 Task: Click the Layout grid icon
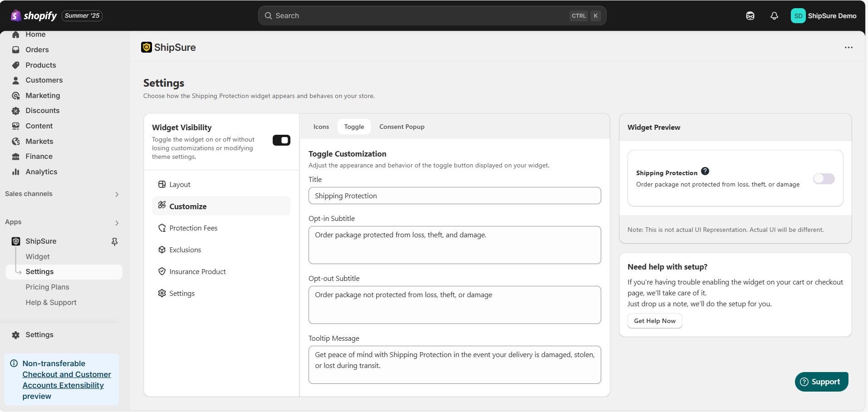(162, 184)
